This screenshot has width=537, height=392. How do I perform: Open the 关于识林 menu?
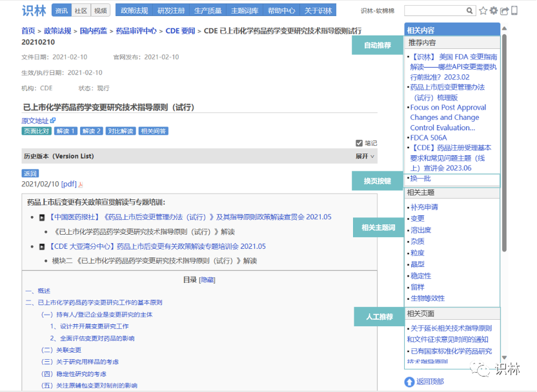[318, 10]
